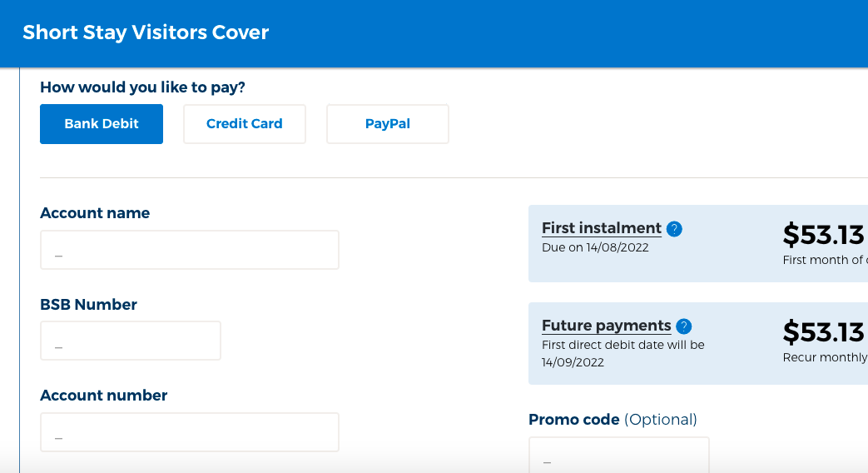868x473 pixels.
Task: Switch to Credit Card payment option
Action: point(245,124)
